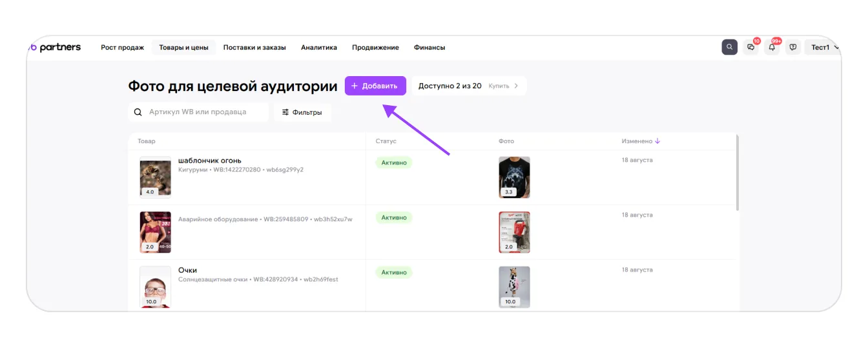The height and width of the screenshot is (347, 868).
Task: Open the Продвижение menu
Action: click(x=375, y=47)
